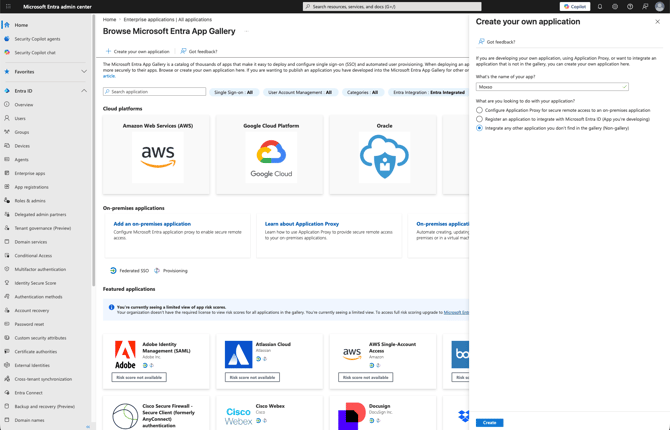Click the help question mark icon
This screenshot has width=670, height=430.
click(x=630, y=6)
